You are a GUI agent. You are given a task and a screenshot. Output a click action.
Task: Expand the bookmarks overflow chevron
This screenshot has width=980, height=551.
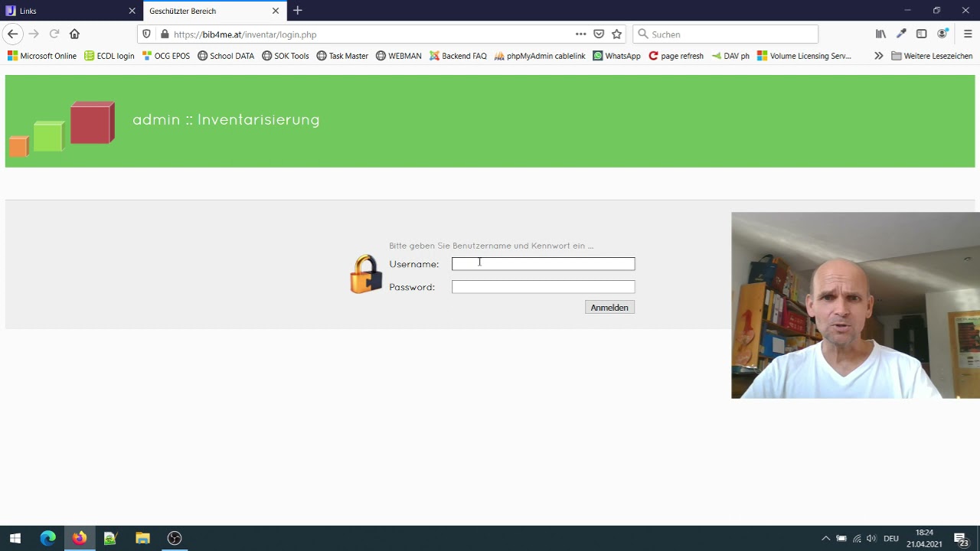point(878,56)
